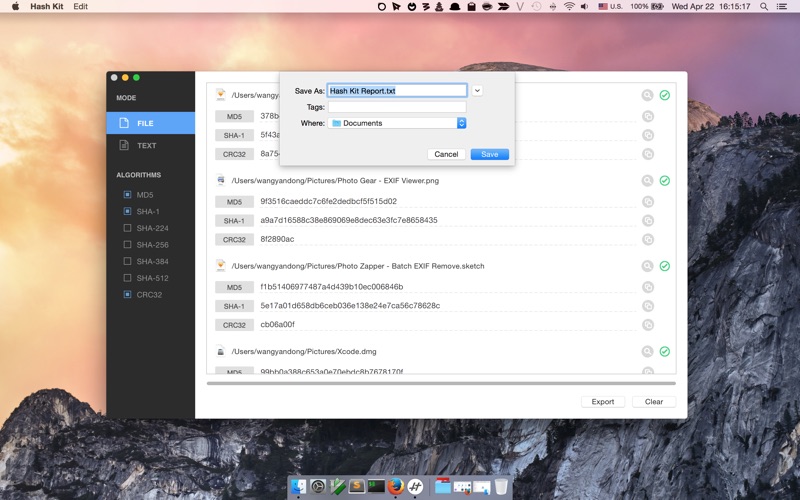Viewport: 800px width, 500px height.
Task: Enable the SHA-512 algorithm
Action: 128,278
